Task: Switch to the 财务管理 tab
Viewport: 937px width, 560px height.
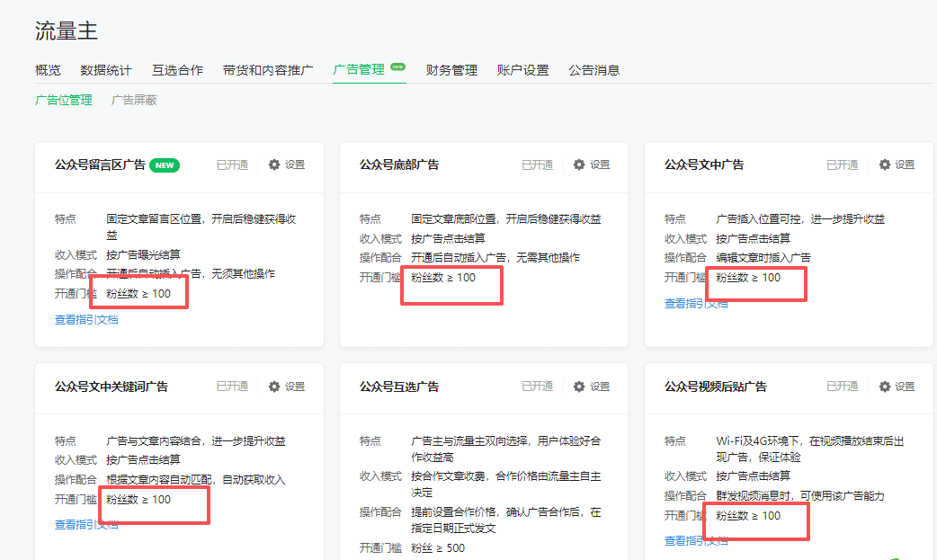Action: pos(451,69)
